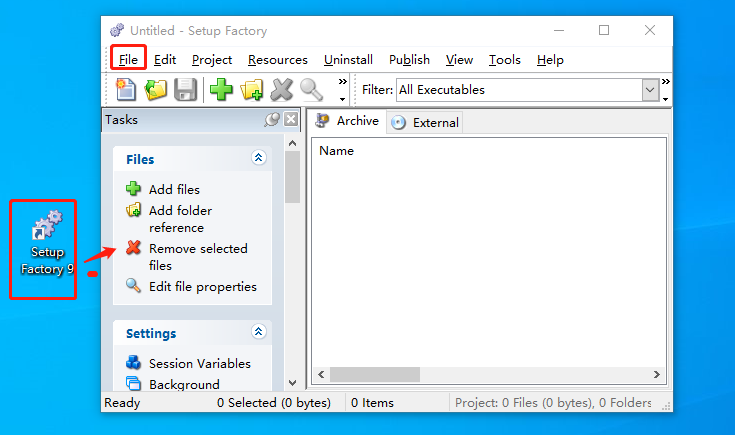Click the folder icon beside Add folder reference
The height and width of the screenshot is (435, 735).
point(133,210)
